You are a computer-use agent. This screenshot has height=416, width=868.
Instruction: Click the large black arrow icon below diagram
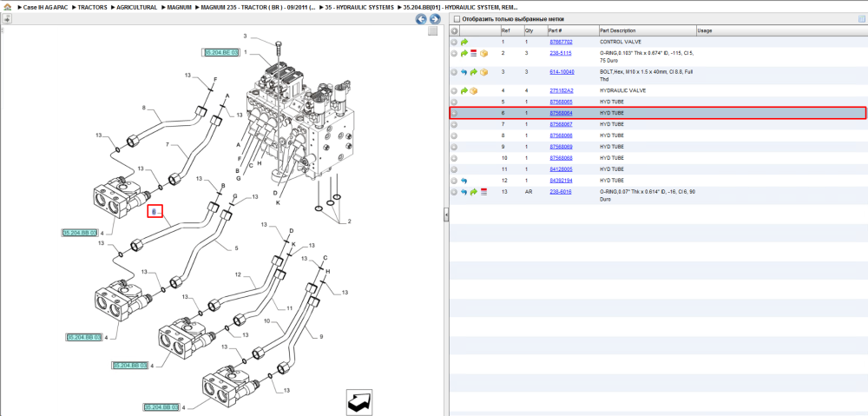[360, 401]
